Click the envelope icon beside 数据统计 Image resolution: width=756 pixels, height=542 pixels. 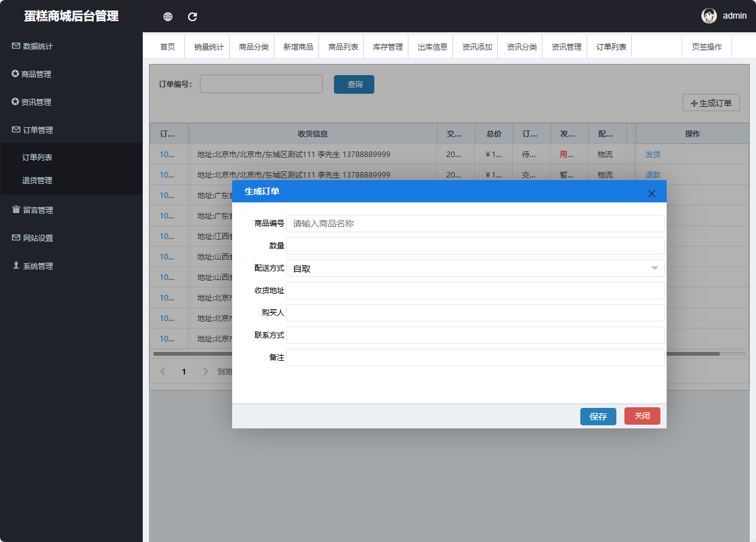point(16,46)
